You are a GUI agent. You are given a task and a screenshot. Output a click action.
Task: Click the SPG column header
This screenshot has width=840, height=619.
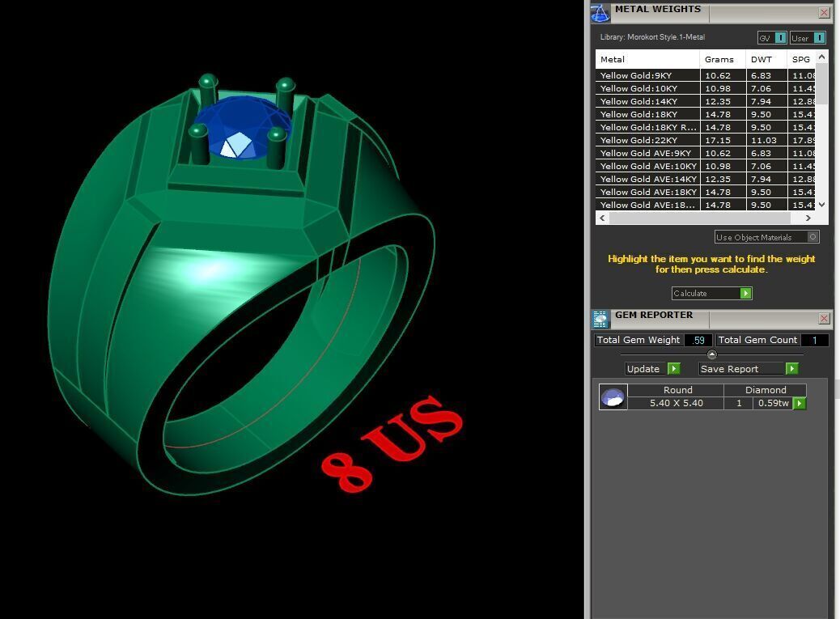(x=801, y=59)
